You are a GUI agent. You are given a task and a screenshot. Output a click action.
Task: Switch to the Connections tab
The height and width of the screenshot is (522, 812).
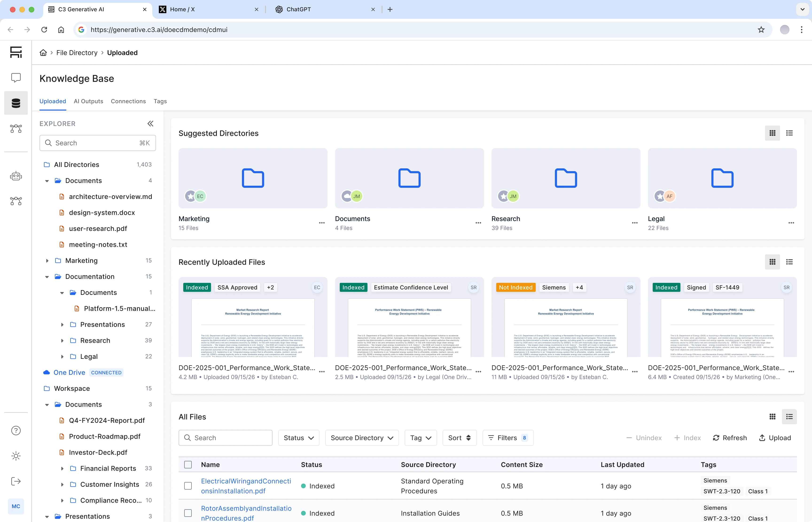[128, 101]
